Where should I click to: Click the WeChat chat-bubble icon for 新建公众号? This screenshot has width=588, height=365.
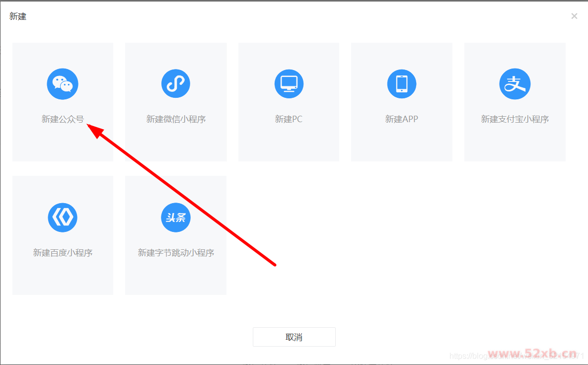(63, 84)
